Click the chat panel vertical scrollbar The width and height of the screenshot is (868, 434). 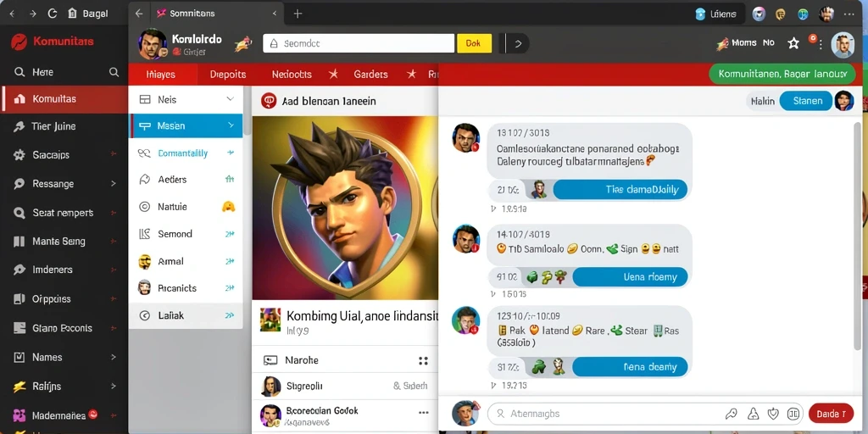point(858,236)
